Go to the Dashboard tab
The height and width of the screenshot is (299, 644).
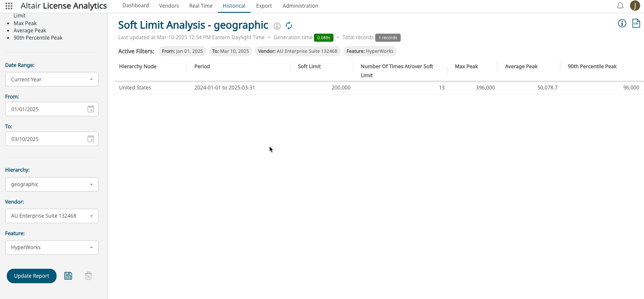click(136, 6)
